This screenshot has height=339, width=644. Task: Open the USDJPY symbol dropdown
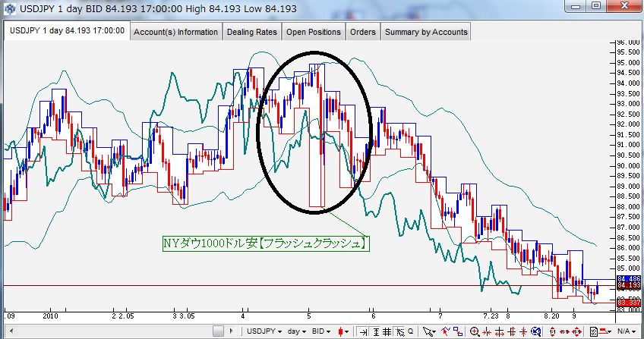coord(264,331)
